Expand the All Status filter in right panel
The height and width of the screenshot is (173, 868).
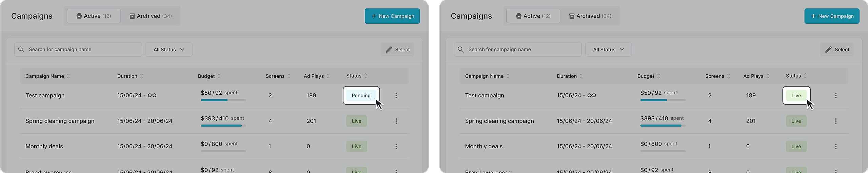coord(608,50)
